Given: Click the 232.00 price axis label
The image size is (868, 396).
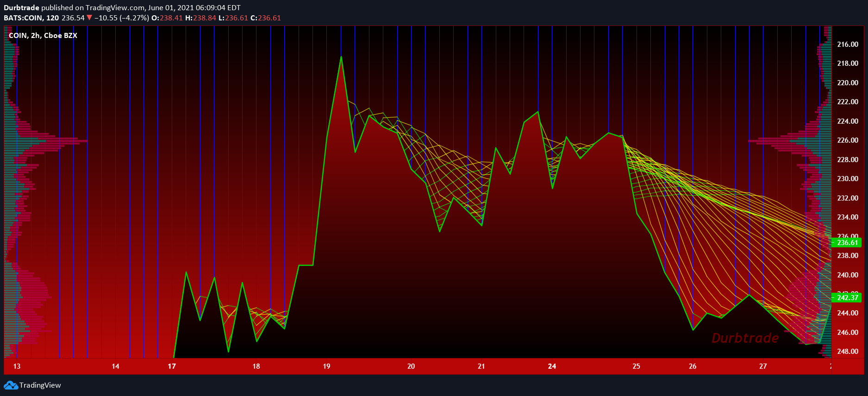Looking at the screenshot, I should [848, 198].
